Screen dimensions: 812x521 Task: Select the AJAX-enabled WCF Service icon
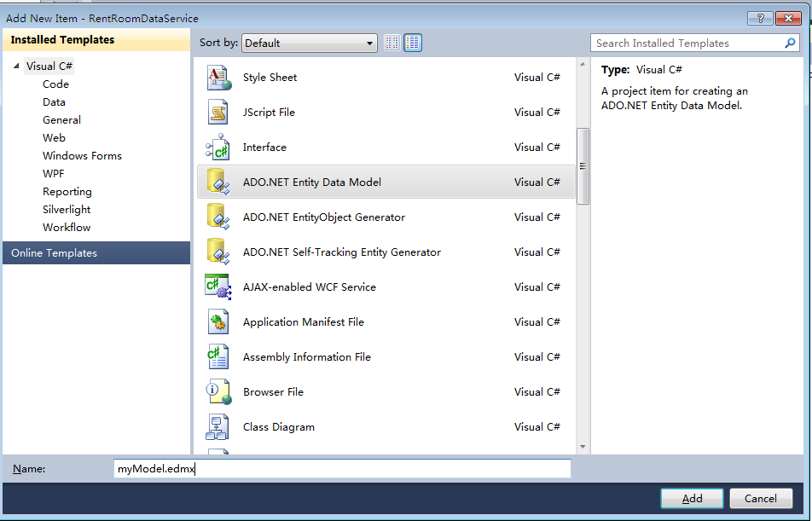218,287
